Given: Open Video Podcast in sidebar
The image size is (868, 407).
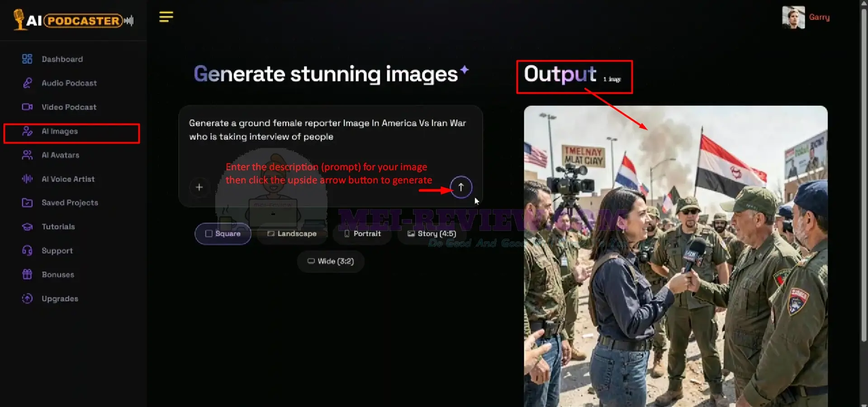Looking at the screenshot, I should click(x=69, y=107).
